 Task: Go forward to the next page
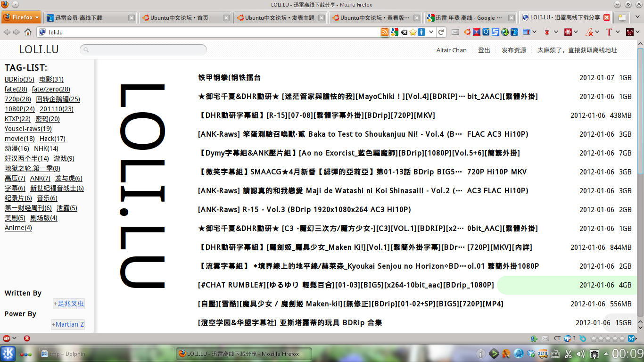[x=17, y=32]
